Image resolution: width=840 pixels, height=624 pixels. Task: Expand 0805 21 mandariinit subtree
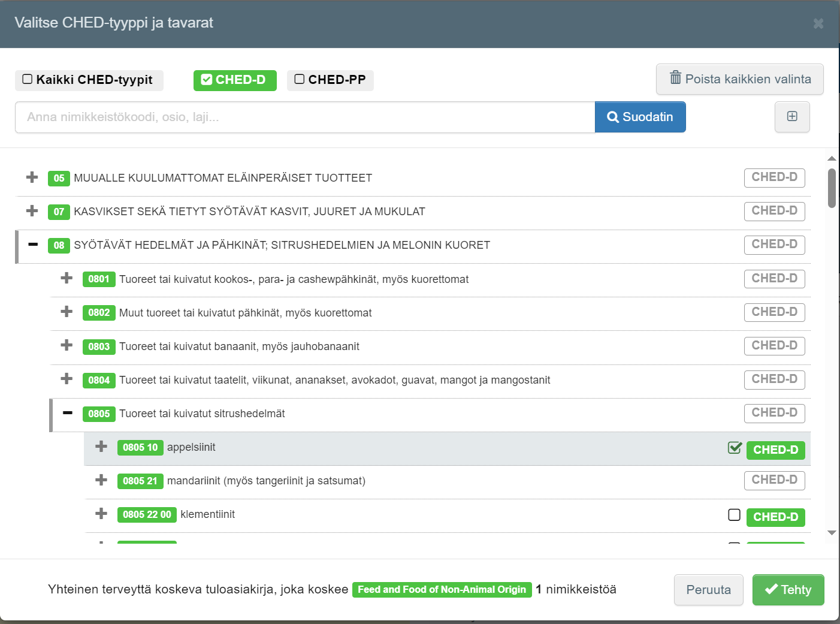[101, 480]
